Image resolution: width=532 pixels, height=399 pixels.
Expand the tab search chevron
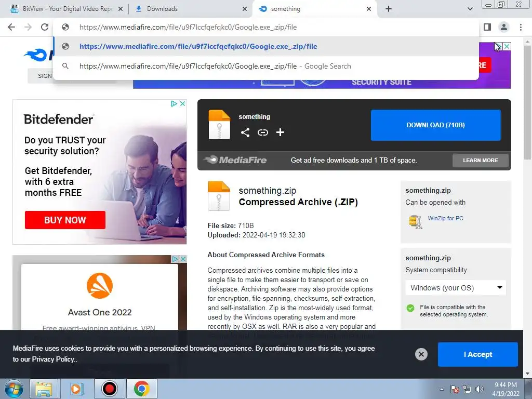click(470, 9)
